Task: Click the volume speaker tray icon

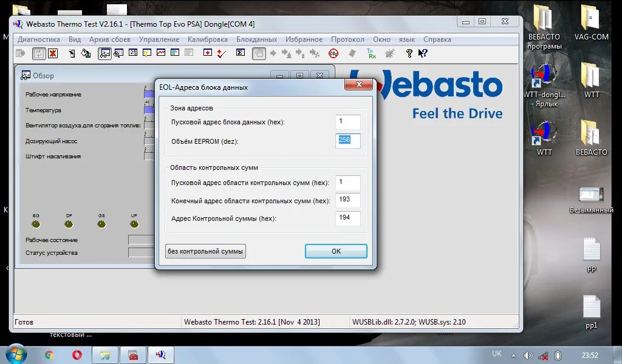Action: click(528, 356)
